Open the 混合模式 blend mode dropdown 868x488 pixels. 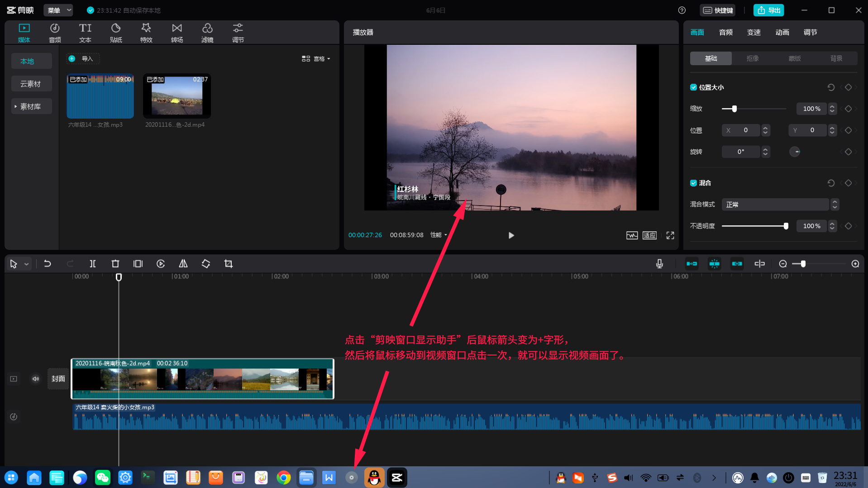775,204
